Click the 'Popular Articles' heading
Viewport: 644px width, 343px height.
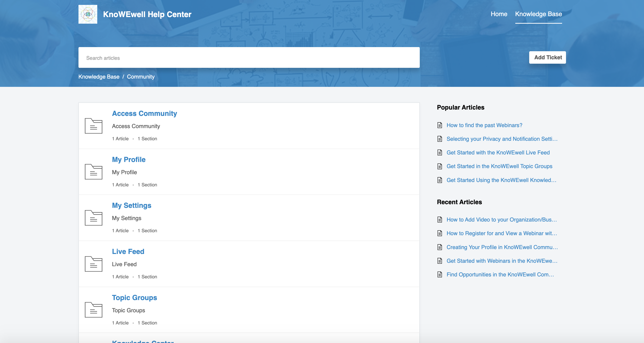(460, 108)
